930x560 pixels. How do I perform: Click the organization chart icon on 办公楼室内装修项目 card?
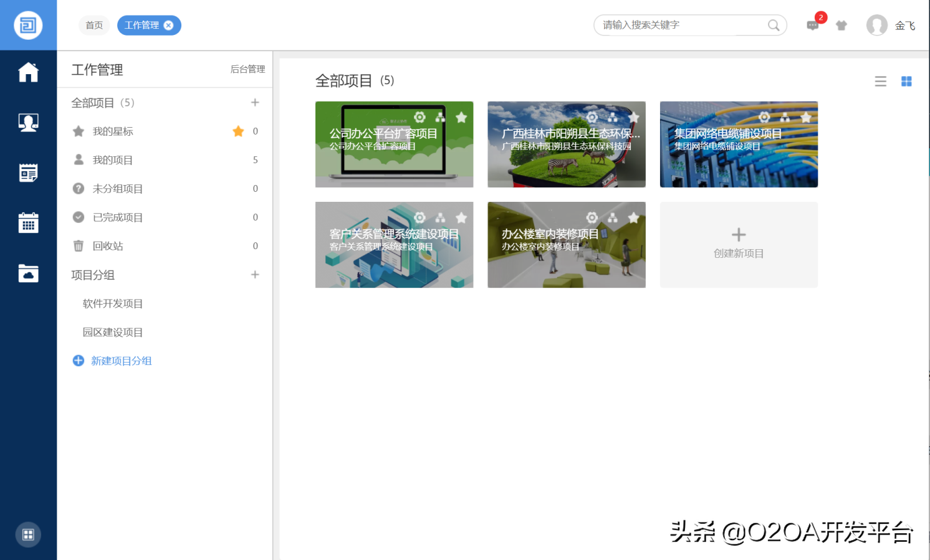click(613, 217)
